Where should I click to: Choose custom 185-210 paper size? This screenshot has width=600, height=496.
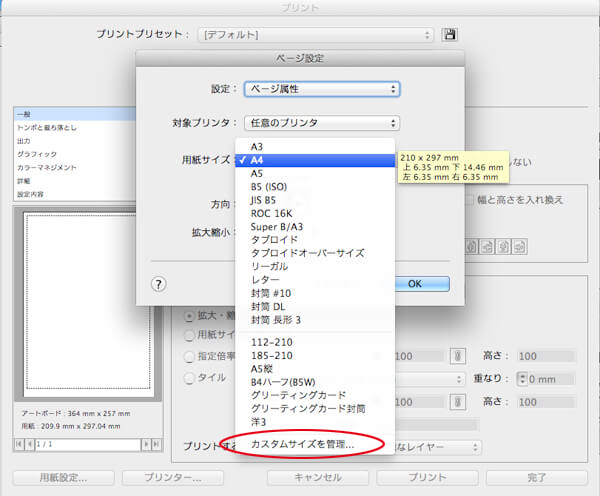315,356
